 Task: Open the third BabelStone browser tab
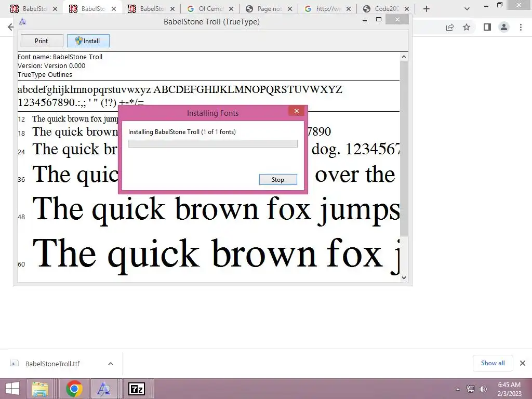pyautogui.click(x=152, y=9)
